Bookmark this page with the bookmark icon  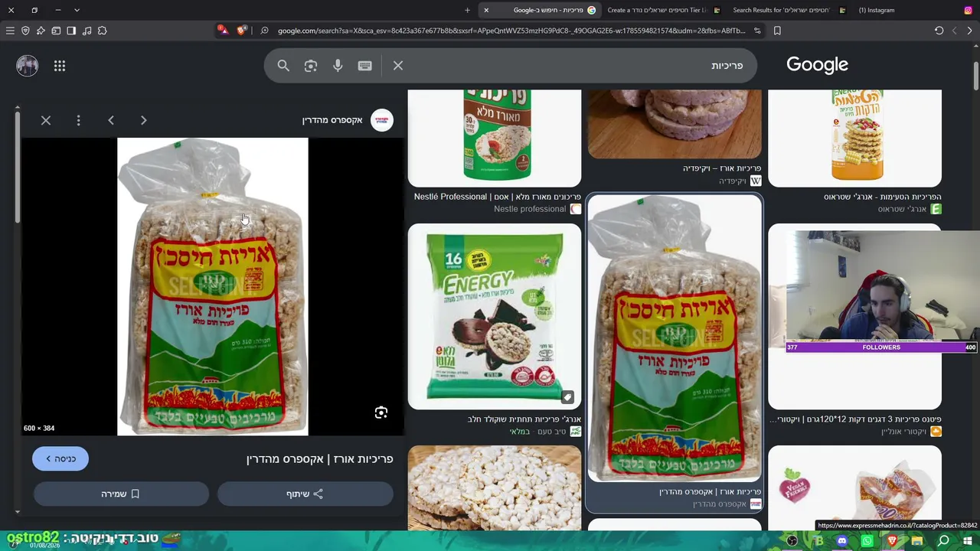pos(777,31)
